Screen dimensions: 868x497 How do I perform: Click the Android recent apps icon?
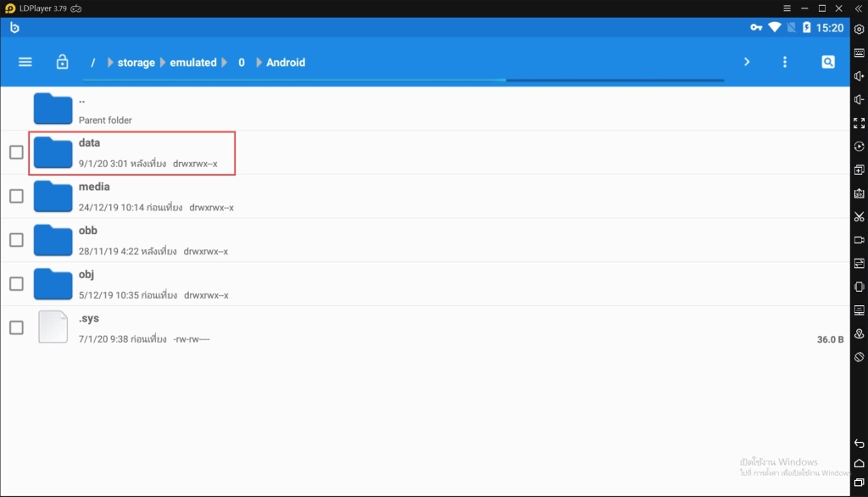[860, 483]
